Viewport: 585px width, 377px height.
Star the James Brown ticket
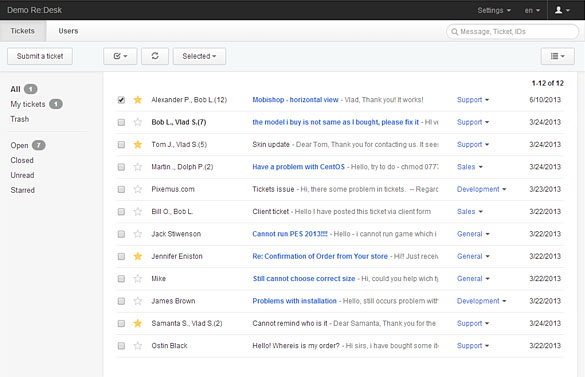138,301
